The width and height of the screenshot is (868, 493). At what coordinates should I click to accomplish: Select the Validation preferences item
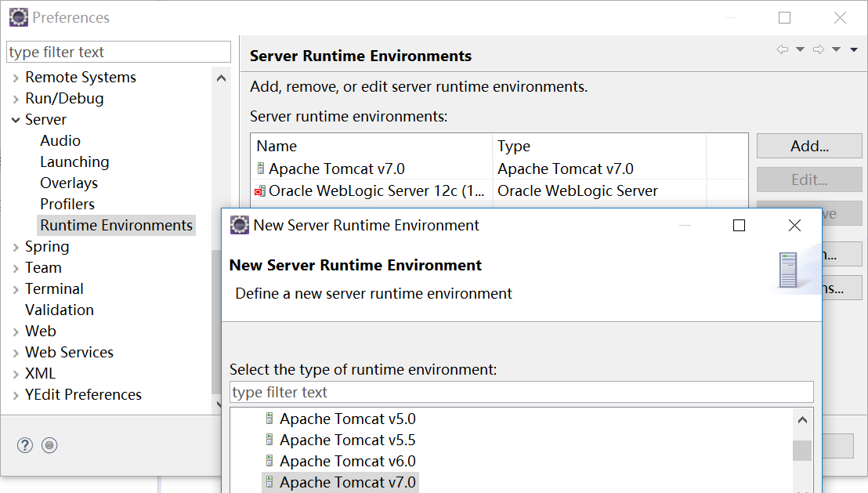(x=60, y=310)
